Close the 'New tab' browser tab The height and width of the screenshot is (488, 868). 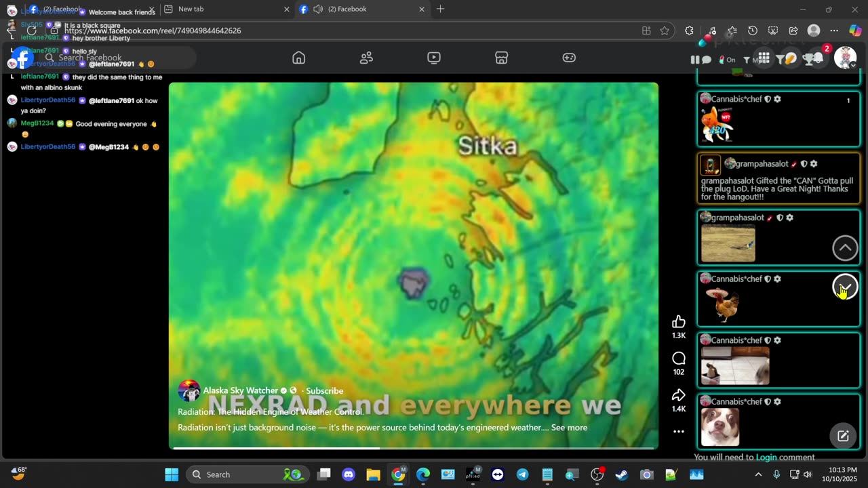pyautogui.click(x=286, y=9)
